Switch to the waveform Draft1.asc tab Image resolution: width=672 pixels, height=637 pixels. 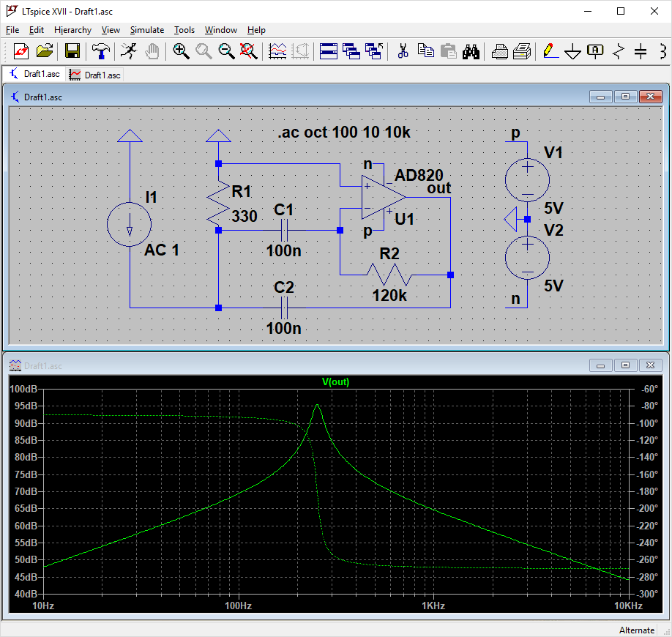(94, 75)
